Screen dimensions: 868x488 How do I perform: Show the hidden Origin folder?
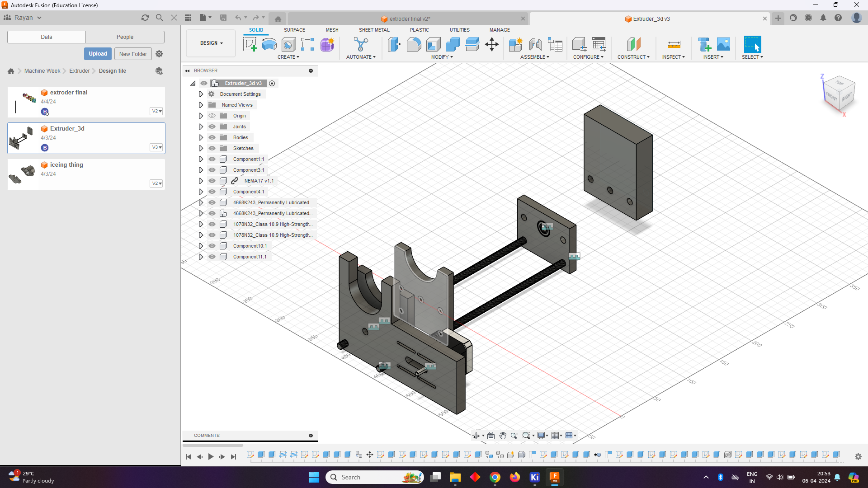coord(212,116)
